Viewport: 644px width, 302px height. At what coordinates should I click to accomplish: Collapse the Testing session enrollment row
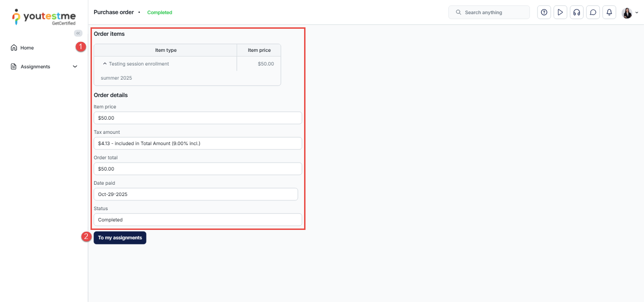pos(105,64)
